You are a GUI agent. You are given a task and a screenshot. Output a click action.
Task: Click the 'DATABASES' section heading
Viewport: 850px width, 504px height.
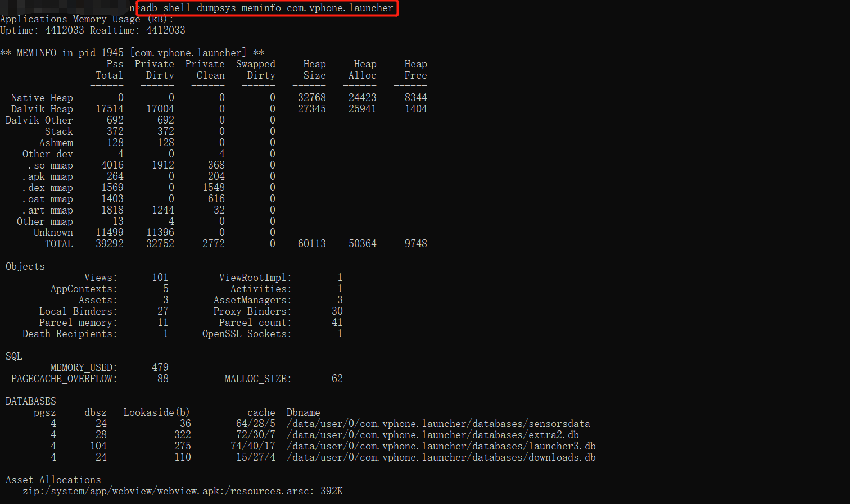pyautogui.click(x=31, y=401)
